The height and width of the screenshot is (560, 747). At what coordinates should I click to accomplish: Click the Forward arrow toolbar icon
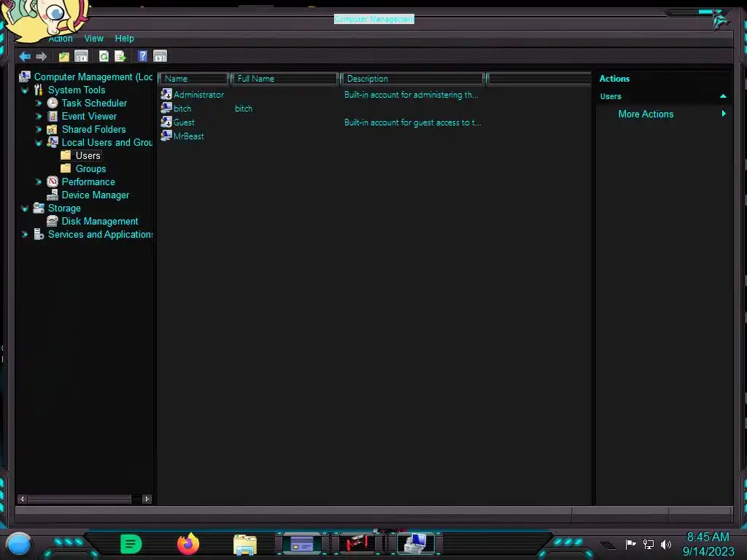42,57
